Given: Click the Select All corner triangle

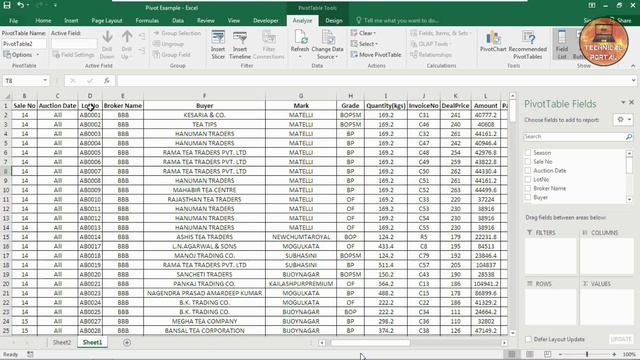Looking at the screenshot, I should pos(6,96).
